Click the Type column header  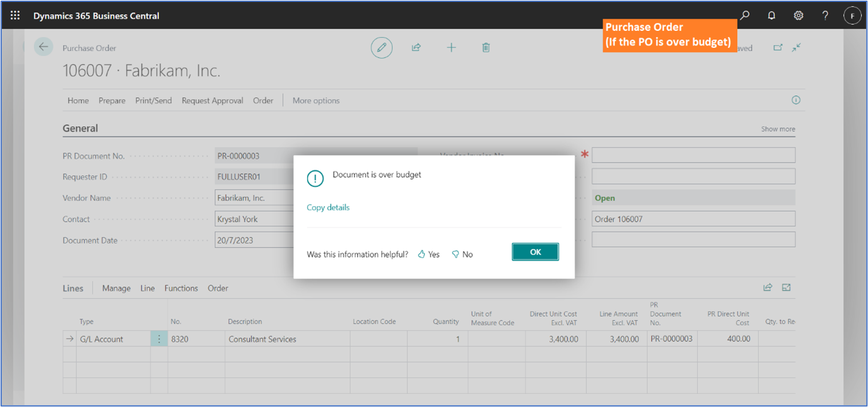pos(87,322)
